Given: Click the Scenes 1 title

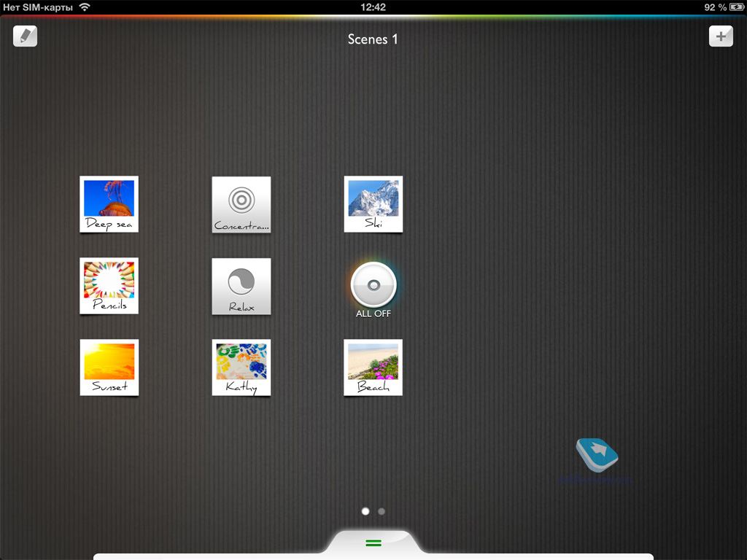Looking at the screenshot, I should (x=373, y=39).
